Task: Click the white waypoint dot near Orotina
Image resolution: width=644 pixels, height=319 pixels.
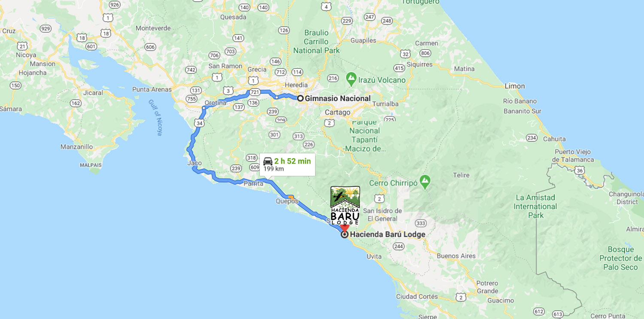Action: pos(204,108)
